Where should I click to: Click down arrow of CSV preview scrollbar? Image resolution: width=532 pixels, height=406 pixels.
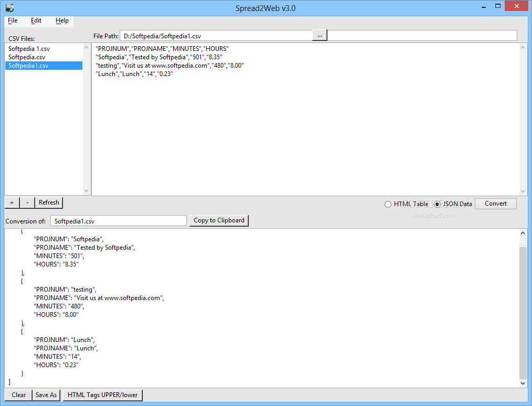pos(523,191)
